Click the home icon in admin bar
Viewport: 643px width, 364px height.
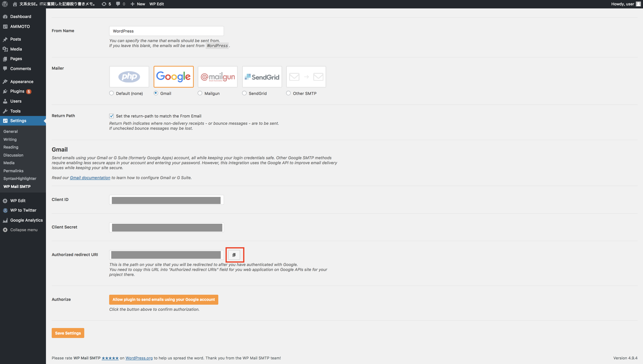[15, 4]
